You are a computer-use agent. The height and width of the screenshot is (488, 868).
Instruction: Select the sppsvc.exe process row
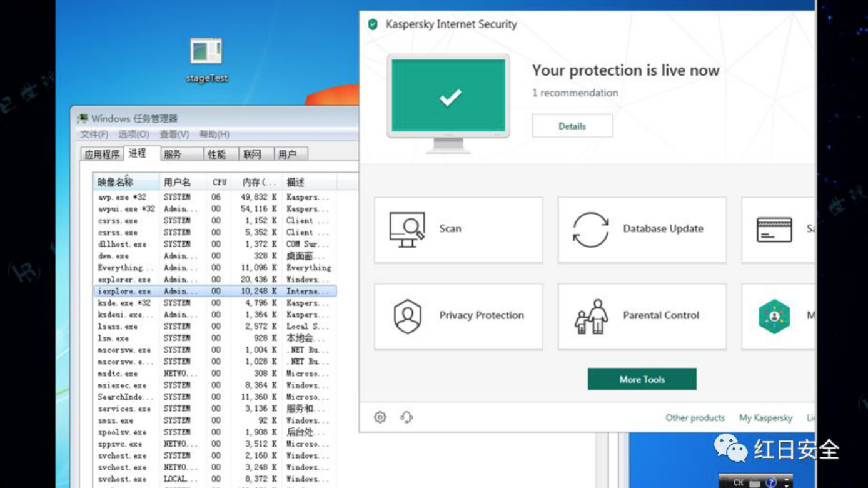215,444
